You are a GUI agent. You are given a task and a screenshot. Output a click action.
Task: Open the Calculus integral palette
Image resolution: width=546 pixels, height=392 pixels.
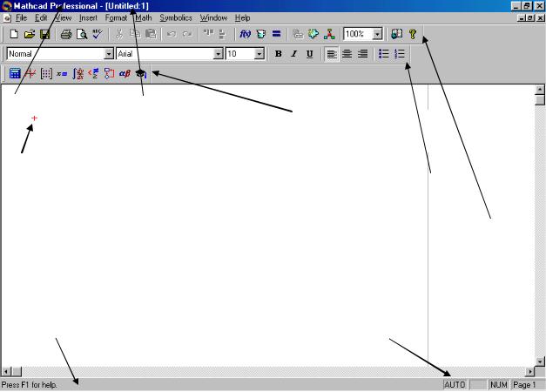(78, 73)
